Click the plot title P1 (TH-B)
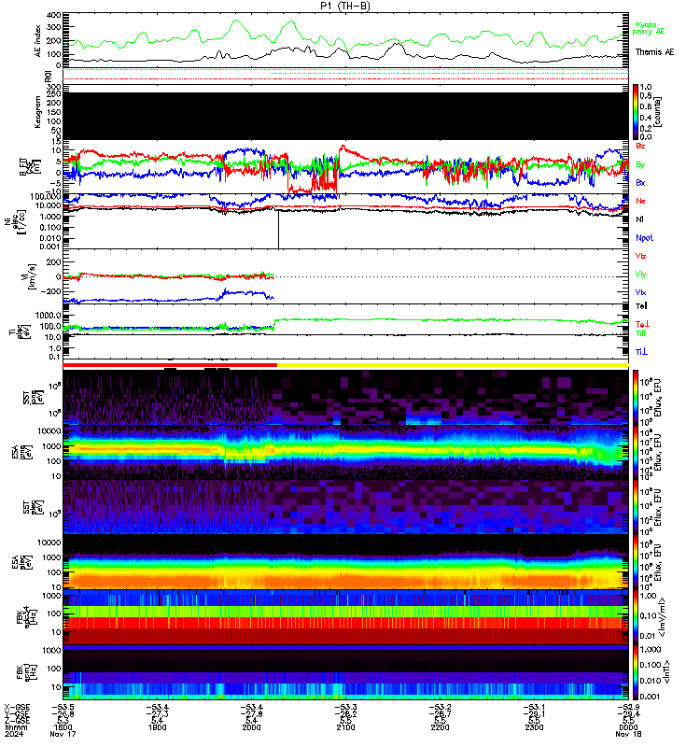Image resolution: width=700 pixels, height=747 pixels. 345,6
